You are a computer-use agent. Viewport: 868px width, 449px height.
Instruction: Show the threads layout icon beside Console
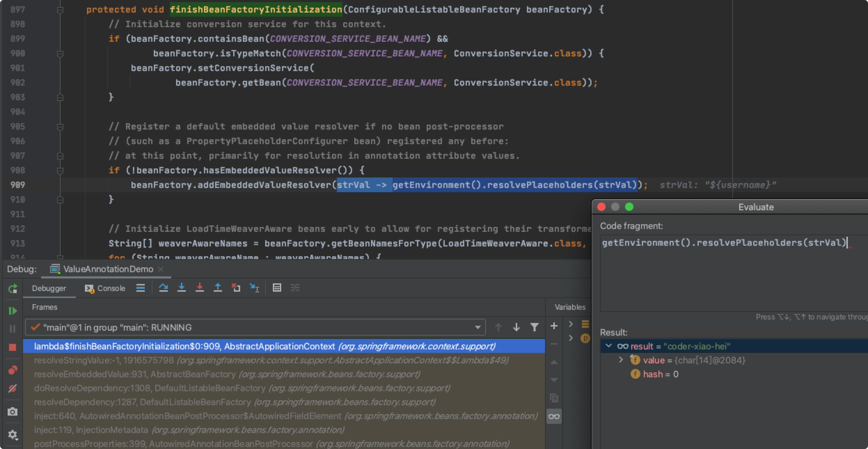pos(141,288)
